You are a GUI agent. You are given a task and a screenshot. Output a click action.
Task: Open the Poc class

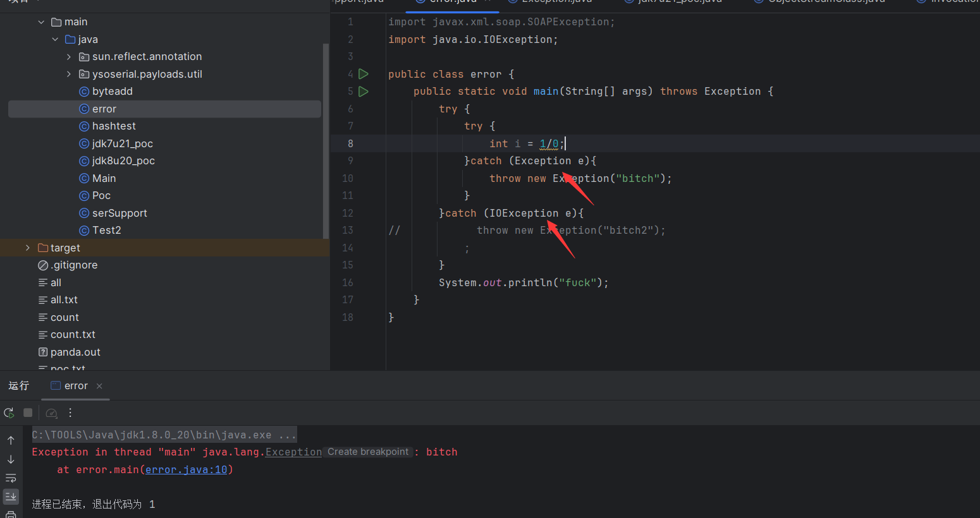pos(101,196)
